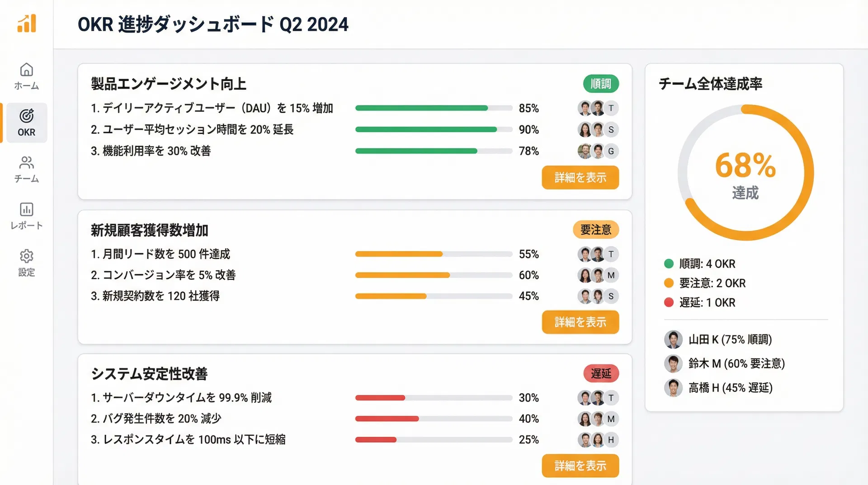Click the M avatar on コンバージョン率 row

(611, 275)
